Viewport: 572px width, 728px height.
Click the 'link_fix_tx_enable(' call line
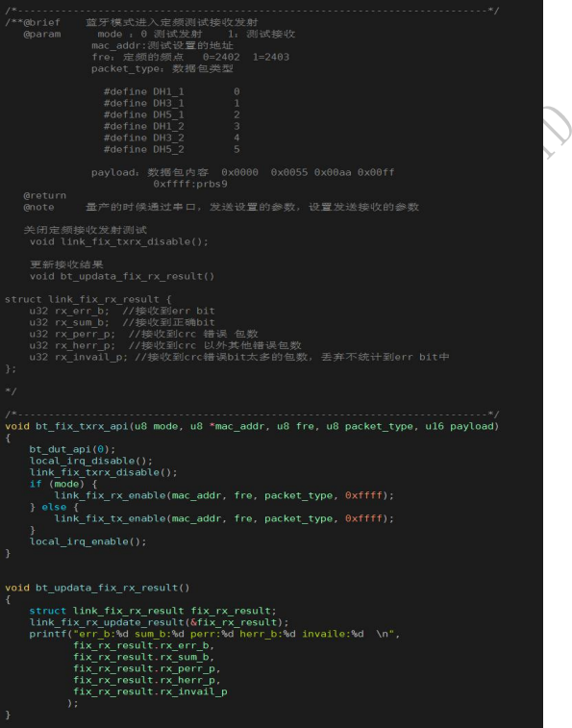click(x=224, y=518)
